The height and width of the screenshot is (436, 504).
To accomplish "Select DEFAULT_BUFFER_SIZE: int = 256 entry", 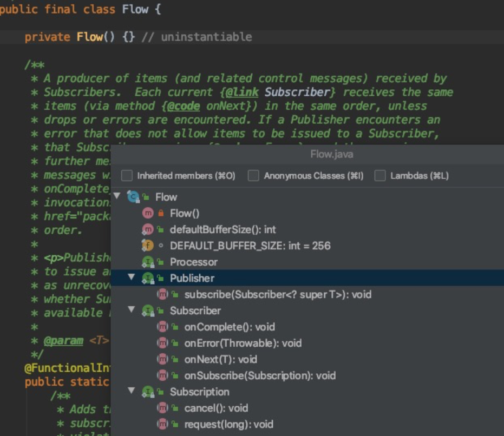I will click(x=250, y=246).
